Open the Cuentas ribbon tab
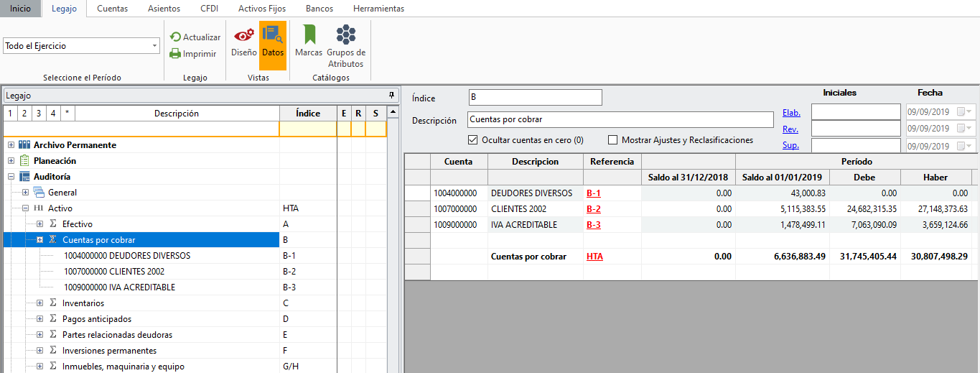 click(x=112, y=9)
